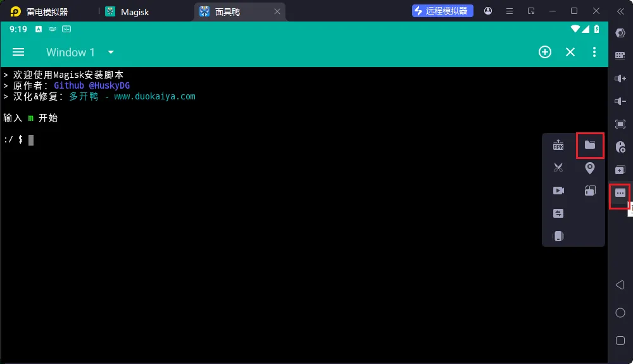Open the hamburger navigation drawer in the terminal
The width and height of the screenshot is (633, 364).
tap(18, 52)
